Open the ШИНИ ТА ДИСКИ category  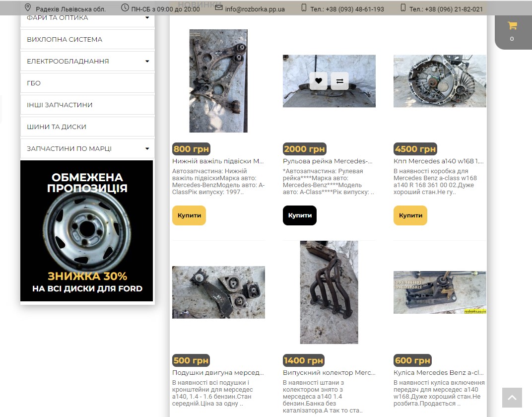click(87, 127)
